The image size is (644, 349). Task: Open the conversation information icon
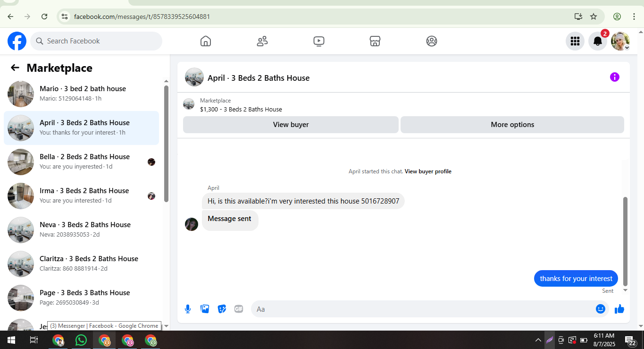(615, 77)
